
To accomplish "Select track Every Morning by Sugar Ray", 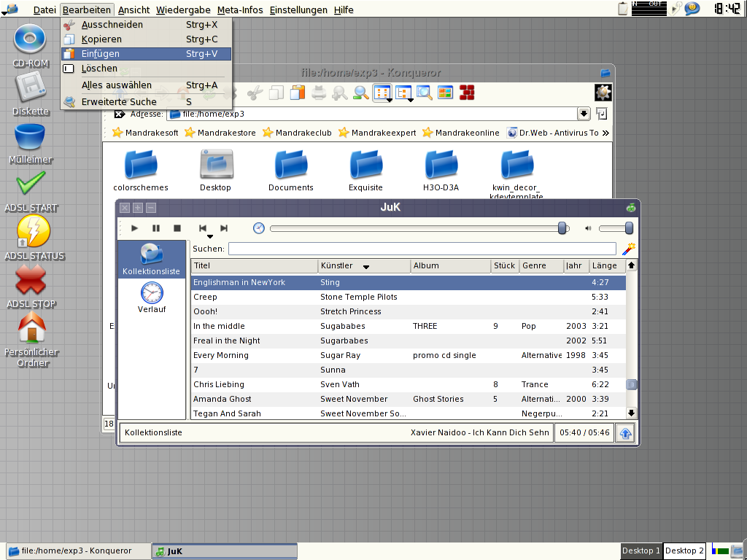I will (x=409, y=355).
